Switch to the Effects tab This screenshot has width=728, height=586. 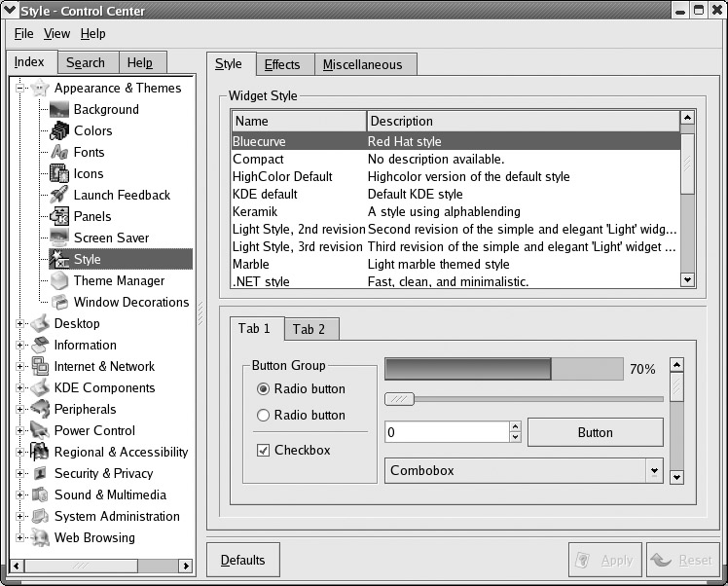point(282,64)
